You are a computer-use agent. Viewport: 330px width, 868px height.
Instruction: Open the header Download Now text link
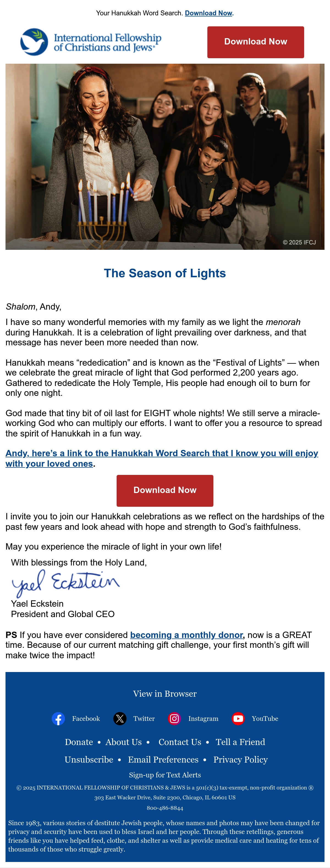208,13
